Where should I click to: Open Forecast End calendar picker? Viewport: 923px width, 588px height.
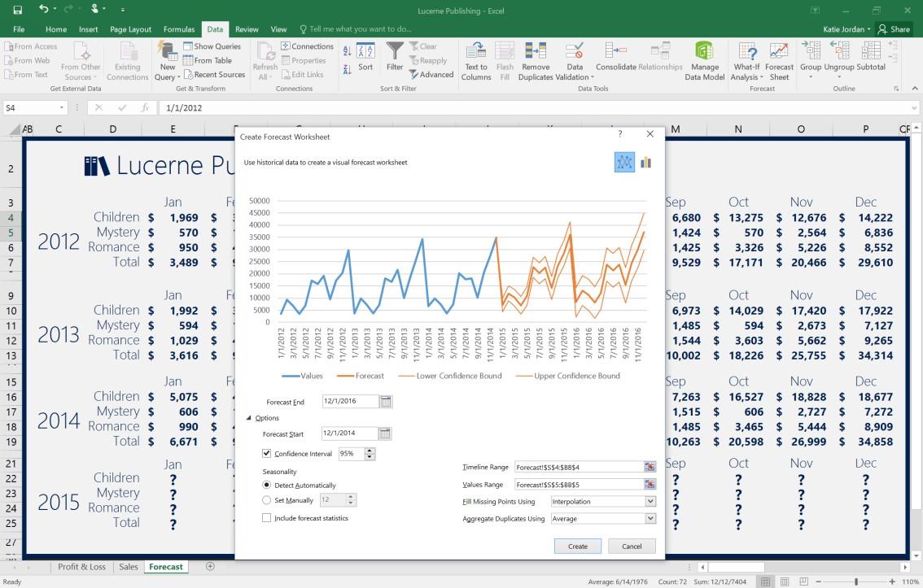click(x=386, y=402)
